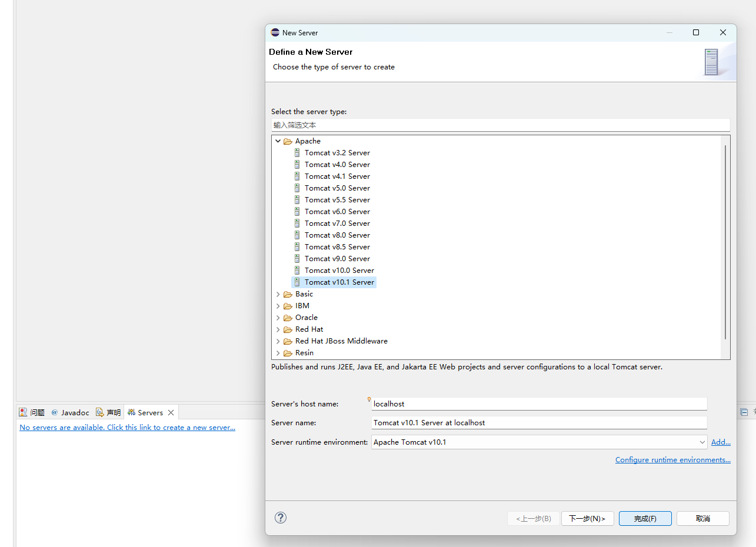756x547 pixels.
Task: Click the Red Hat folder icon
Action: point(288,329)
